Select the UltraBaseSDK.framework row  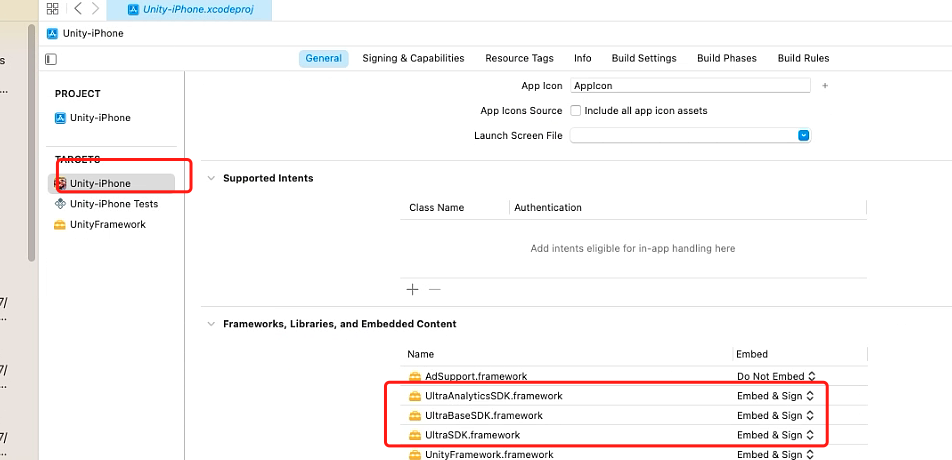(634, 416)
